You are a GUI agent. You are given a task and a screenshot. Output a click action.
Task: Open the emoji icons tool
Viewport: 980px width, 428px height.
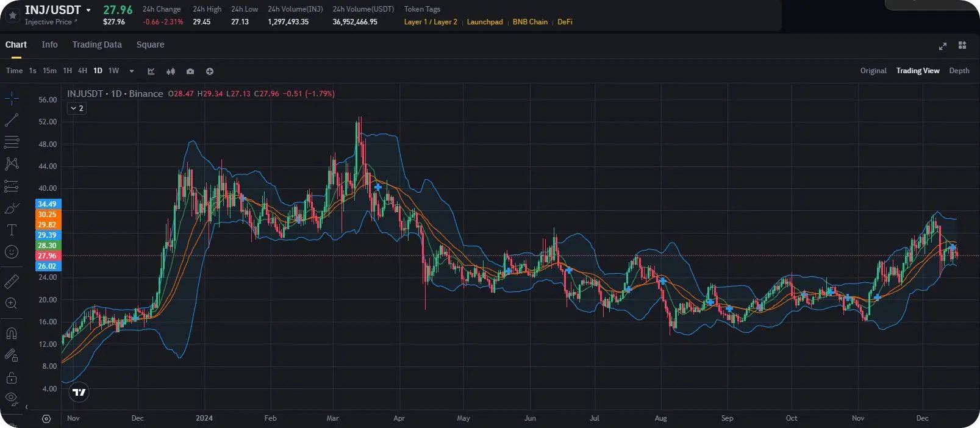12,252
